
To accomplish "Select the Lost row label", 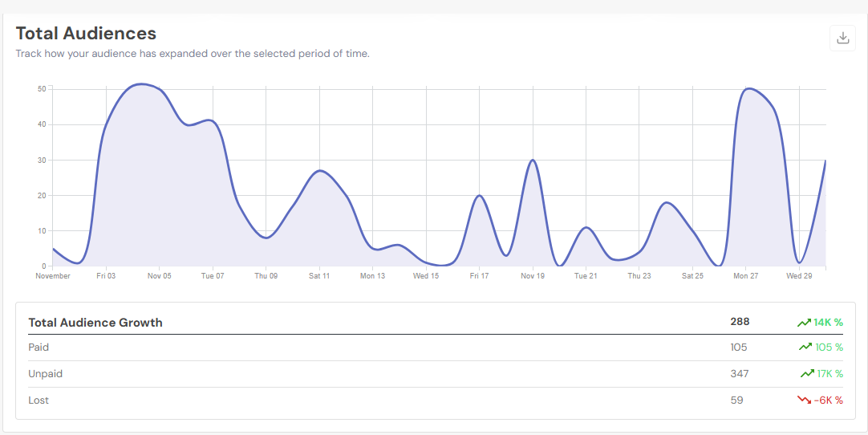I will [39, 400].
